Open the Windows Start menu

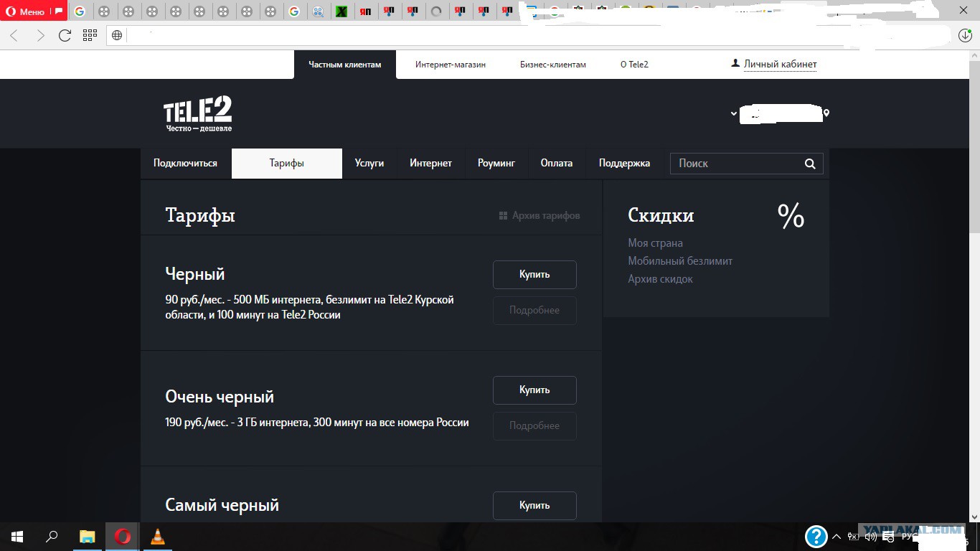point(17,537)
